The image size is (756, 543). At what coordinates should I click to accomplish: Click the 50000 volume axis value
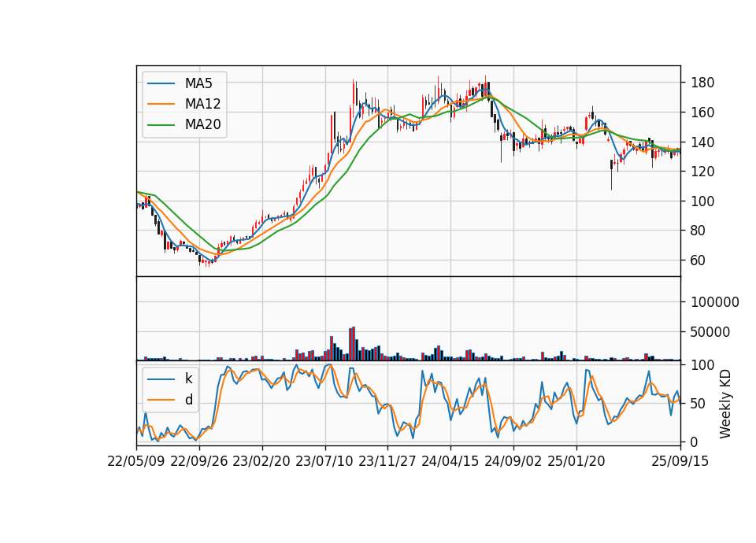[710, 332]
